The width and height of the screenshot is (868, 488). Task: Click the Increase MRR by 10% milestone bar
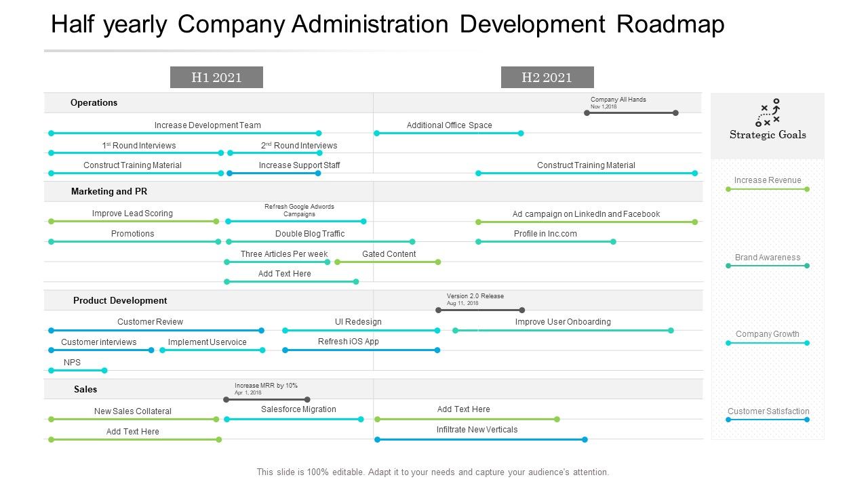point(267,399)
